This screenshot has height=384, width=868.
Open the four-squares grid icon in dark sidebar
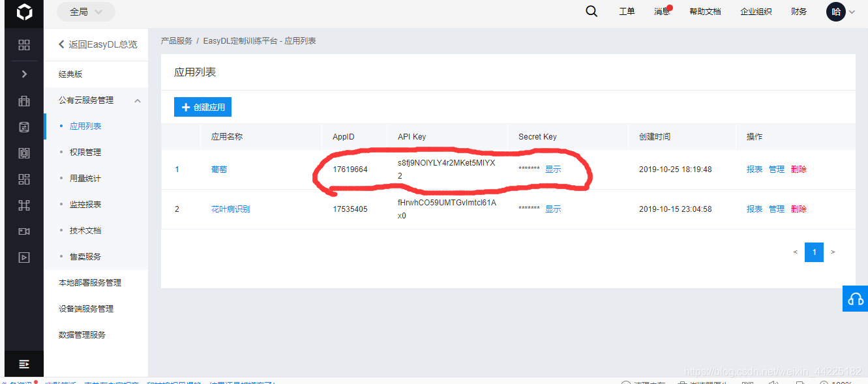click(24, 45)
